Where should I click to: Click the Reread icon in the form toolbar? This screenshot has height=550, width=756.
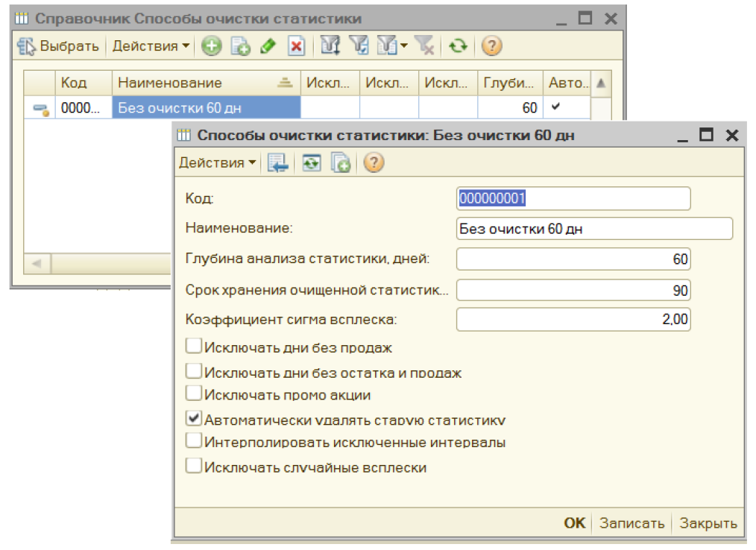(311, 162)
